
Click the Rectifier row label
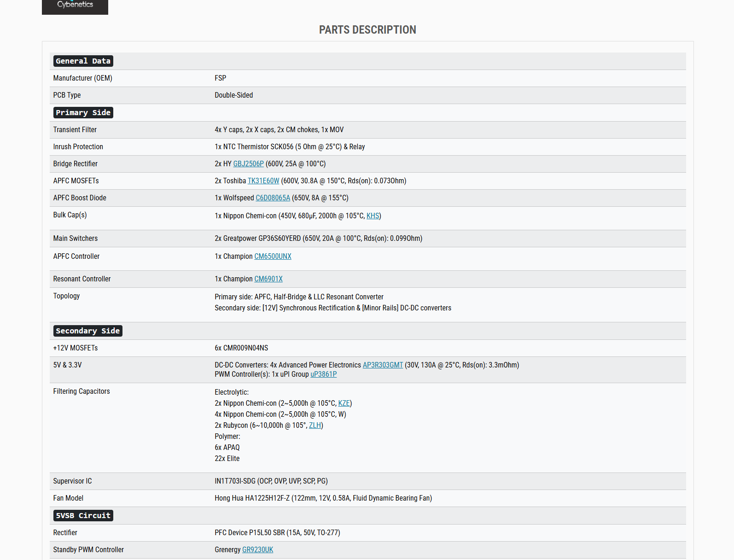65,533
